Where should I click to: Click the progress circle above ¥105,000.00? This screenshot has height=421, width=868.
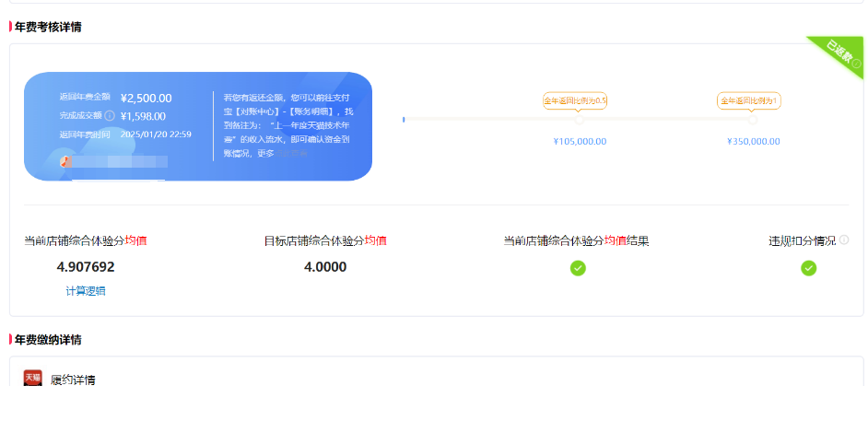click(579, 120)
